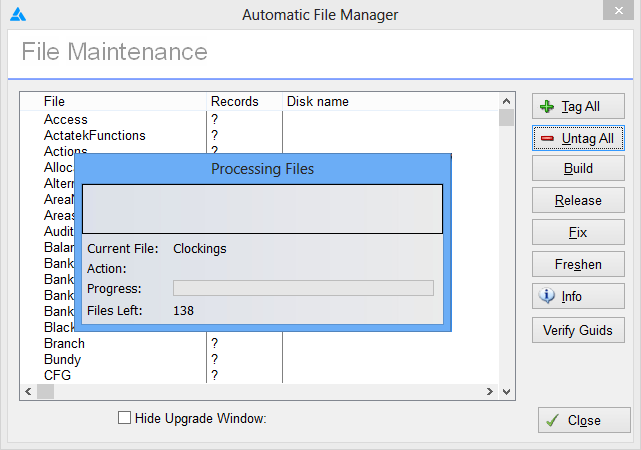641x450 pixels.
Task: Click the Release button
Action: tap(578, 200)
